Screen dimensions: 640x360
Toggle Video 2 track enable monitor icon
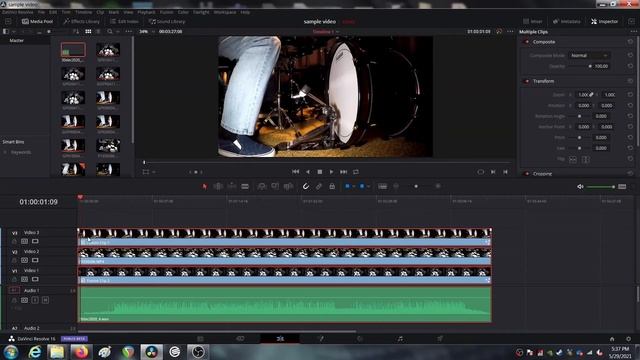coord(35,260)
